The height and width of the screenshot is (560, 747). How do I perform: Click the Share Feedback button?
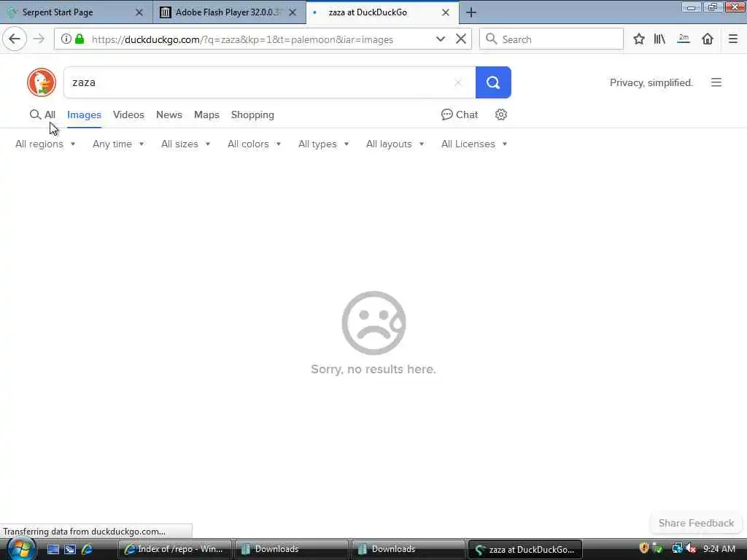pyautogui.click(x=696, y=523)
